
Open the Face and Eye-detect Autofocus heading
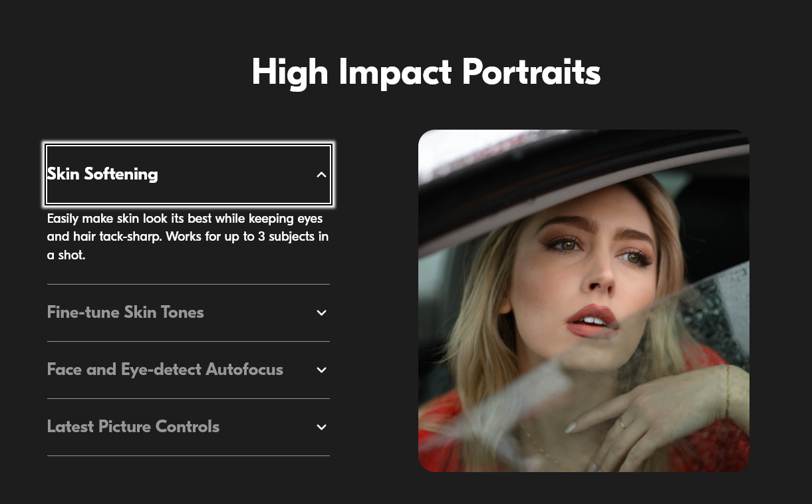[x=165, y=370]
